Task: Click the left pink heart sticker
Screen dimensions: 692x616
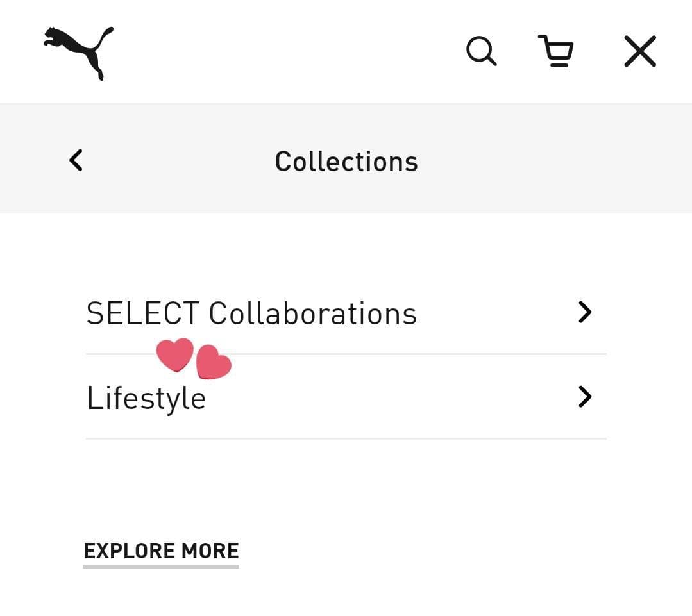Action: (x=174, y=354)
